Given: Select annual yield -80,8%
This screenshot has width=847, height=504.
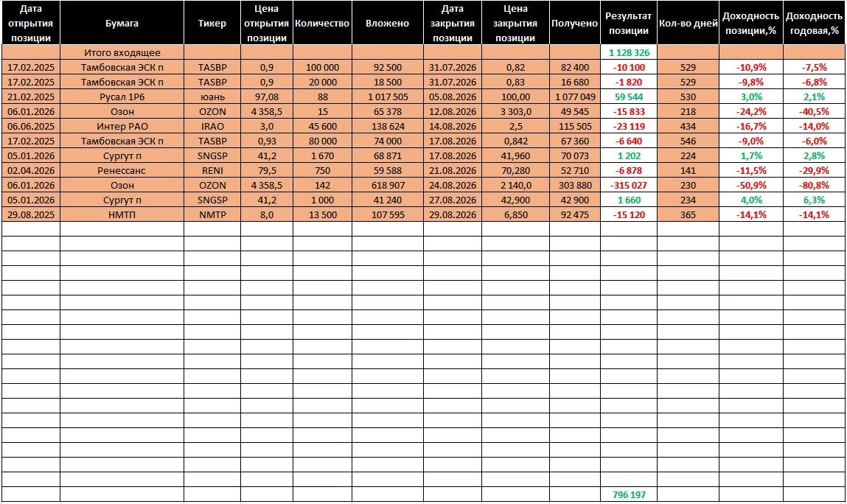Looking at the screenshot, I should pyautogui.click(x=814, y=185).
